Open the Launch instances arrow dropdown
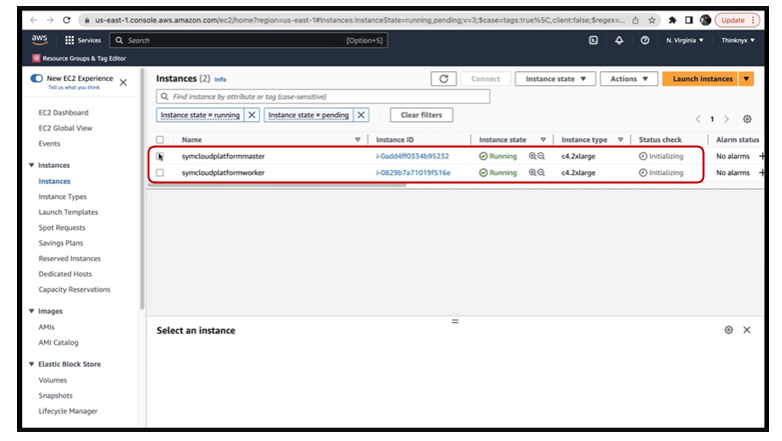 [746, 79]
